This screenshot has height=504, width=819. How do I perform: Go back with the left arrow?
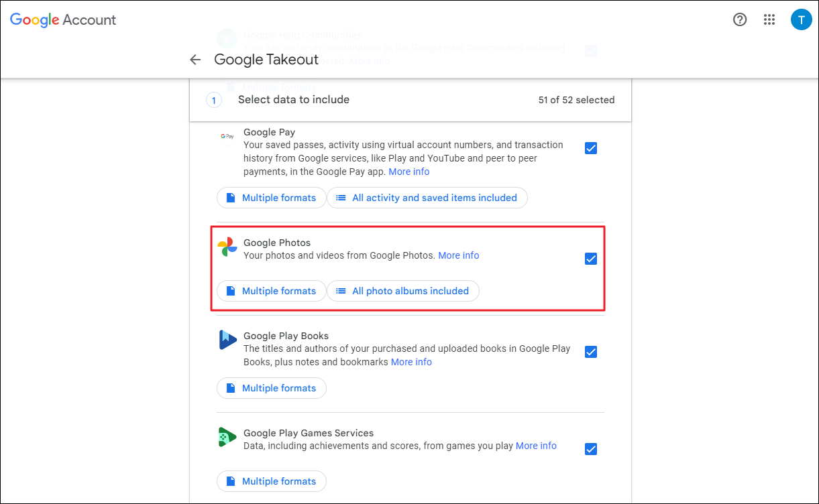tap(195, 60)
